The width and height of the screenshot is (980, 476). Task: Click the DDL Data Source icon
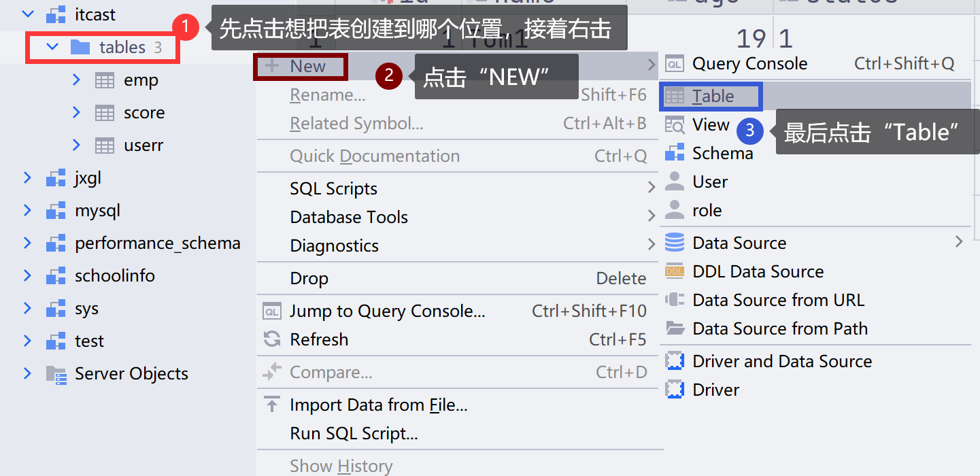[675, 271]
